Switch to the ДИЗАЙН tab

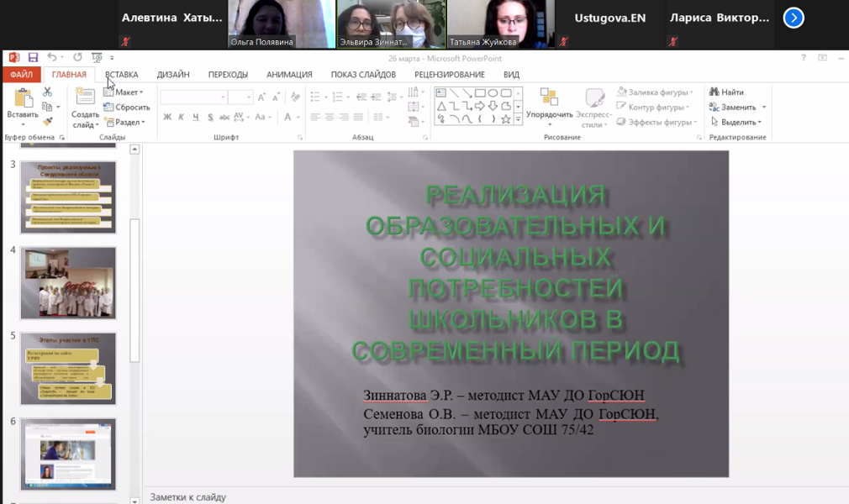173,75
